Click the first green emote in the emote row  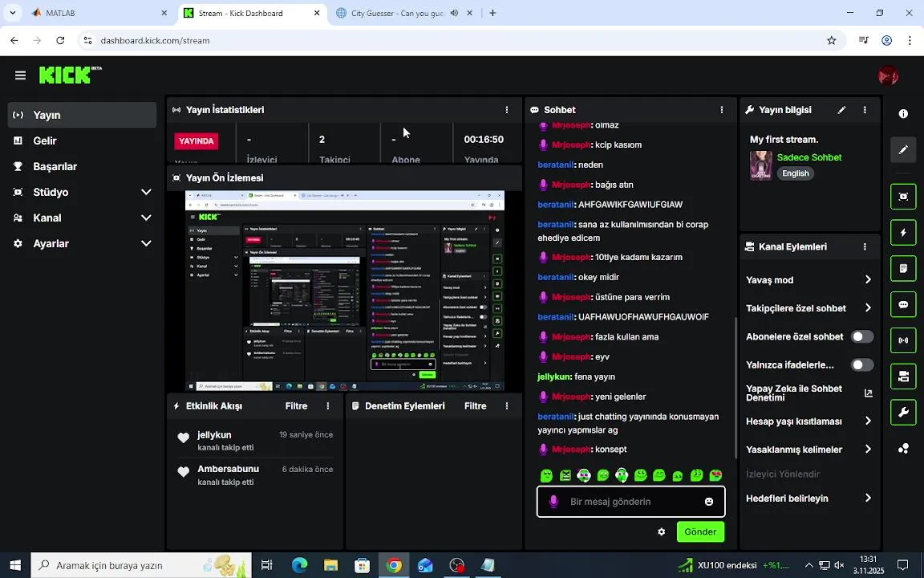click(546, 474)
